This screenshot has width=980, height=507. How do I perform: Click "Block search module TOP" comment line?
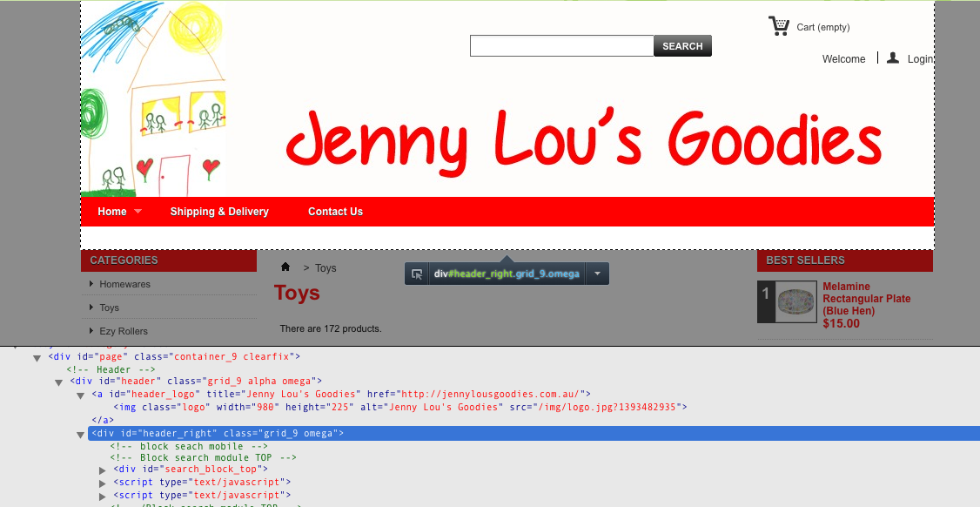click(x=203, y=457)
